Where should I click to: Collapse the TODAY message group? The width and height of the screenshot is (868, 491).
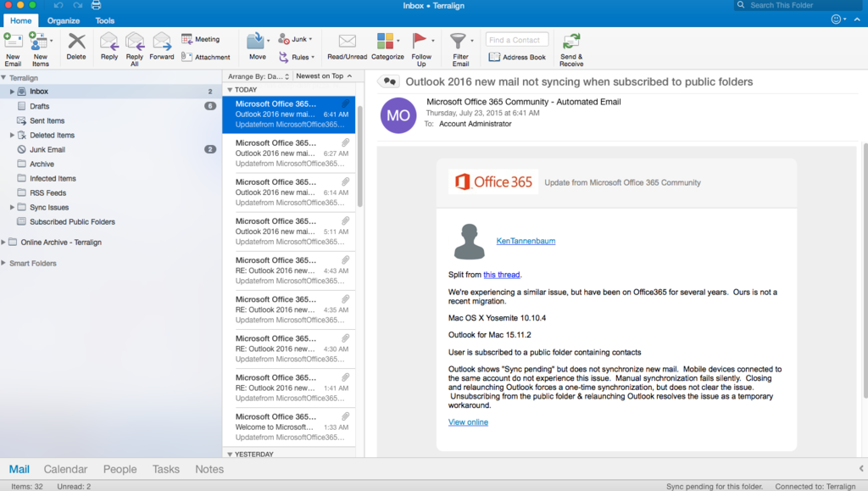230,89
